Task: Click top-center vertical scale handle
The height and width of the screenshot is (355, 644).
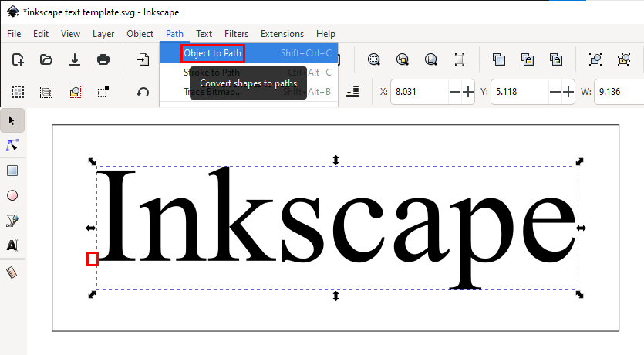Action: (335, 161)
